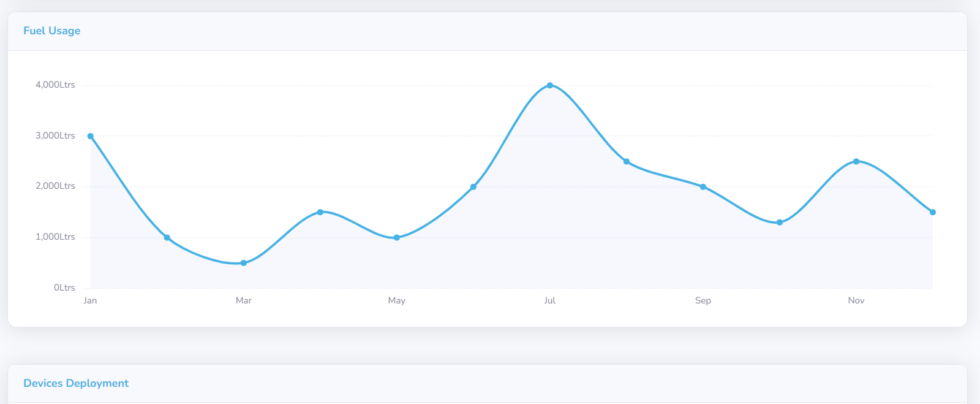This screenshot has height=404, width=980.
Task: Click the Devices Deployment card title
Action: 76,383
